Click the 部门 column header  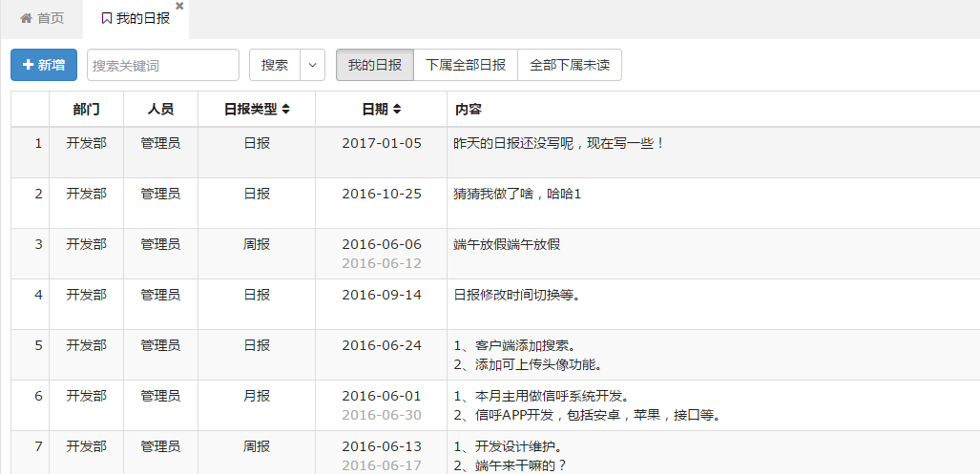[86, 110]
